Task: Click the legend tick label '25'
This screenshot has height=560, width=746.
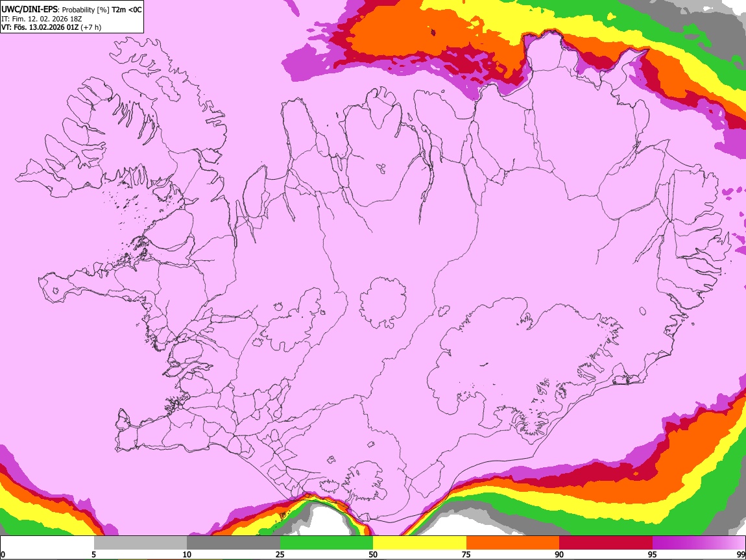Action: (280, 555)
